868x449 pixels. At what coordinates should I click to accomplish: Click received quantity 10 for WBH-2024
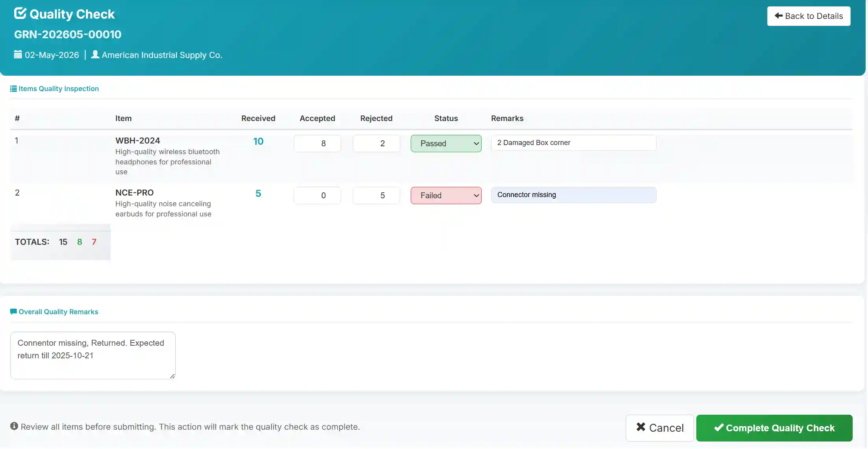[x=258, y=142]
